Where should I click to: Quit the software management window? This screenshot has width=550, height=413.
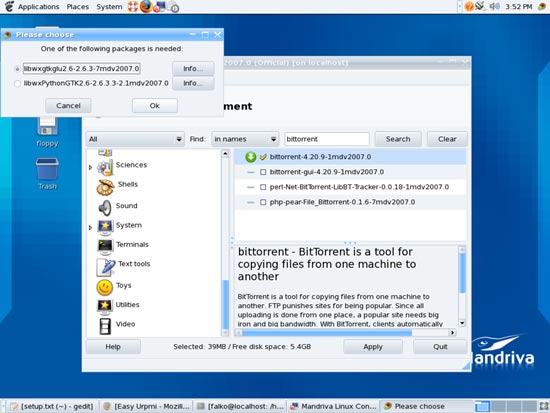(x=440, y=347)
